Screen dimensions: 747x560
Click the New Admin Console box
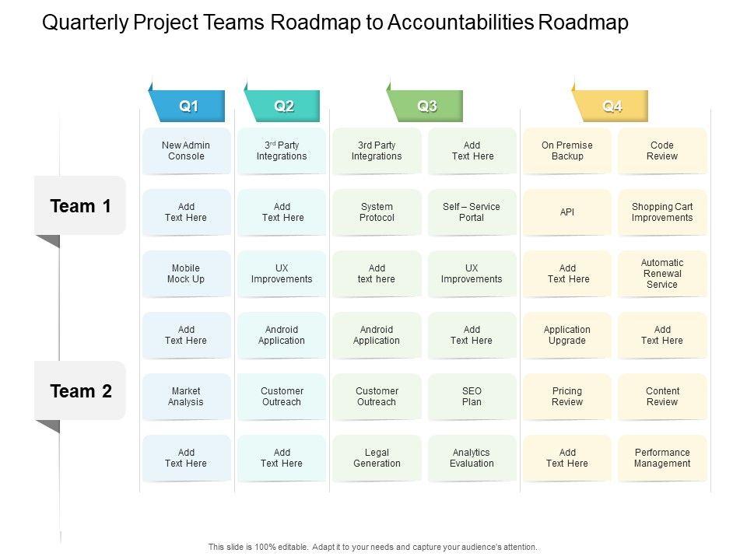[186, 151]
